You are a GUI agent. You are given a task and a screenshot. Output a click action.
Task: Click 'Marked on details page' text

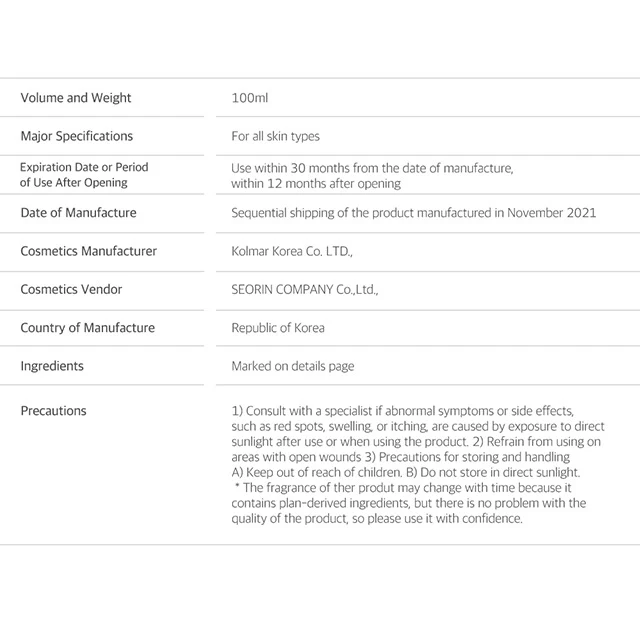[293, 367]
